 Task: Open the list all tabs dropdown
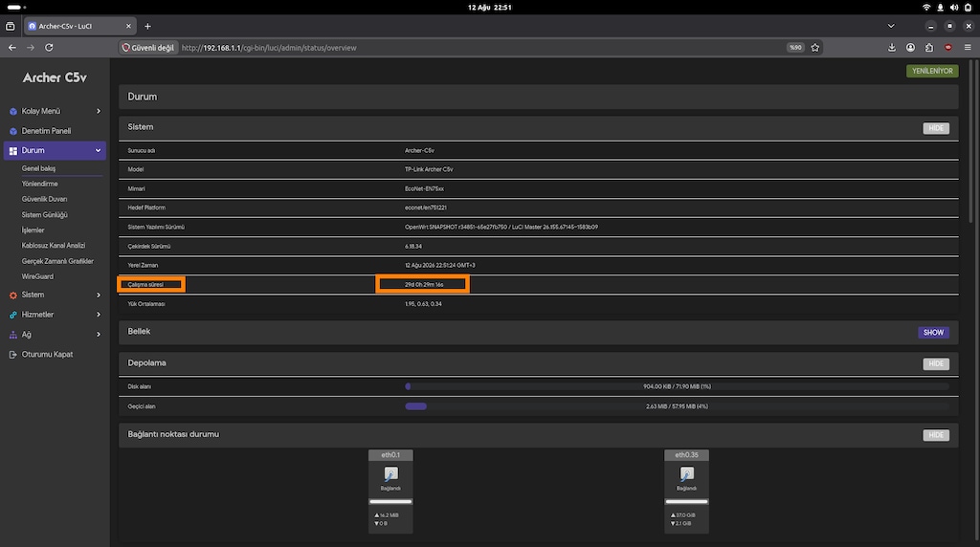[x=891, y=26]
